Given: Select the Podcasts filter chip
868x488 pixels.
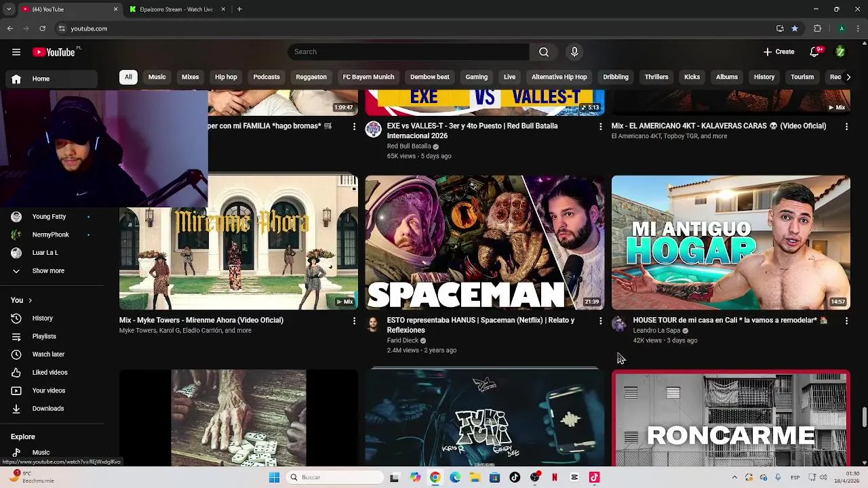Looking at the screenshot, I should 267,77.
